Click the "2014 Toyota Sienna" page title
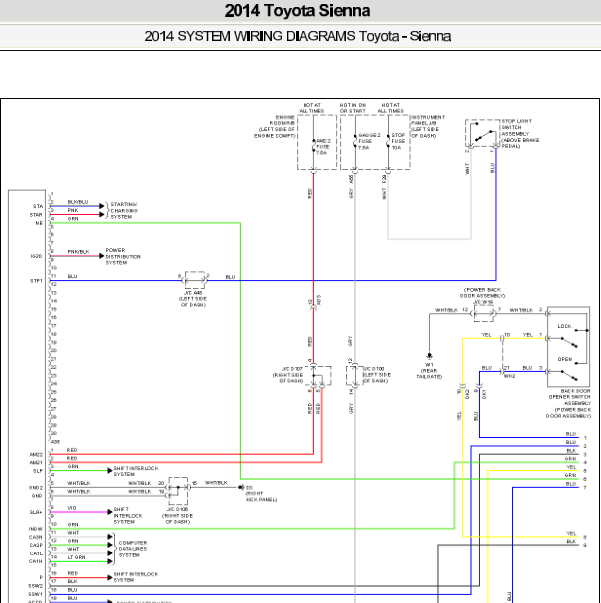 click(x=297, y=11)
